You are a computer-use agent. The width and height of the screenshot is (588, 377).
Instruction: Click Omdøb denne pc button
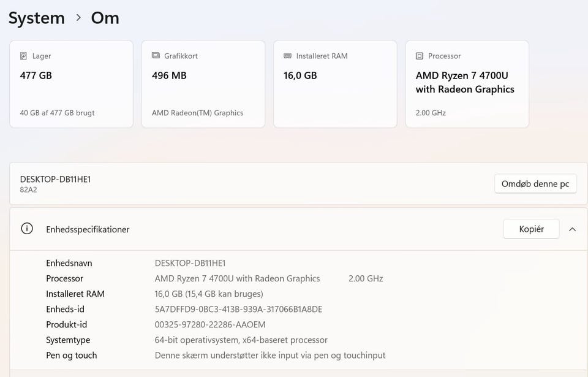(x=535, y=183)
